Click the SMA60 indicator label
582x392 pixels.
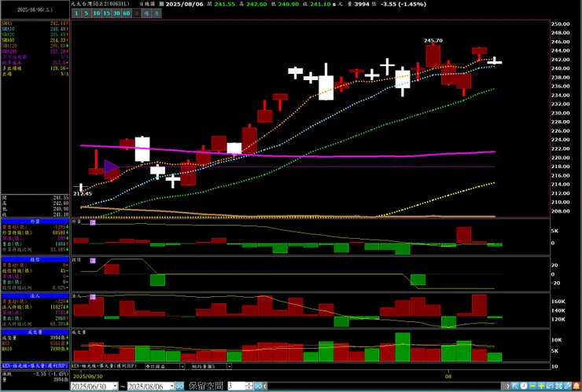(x=8, y=40)
